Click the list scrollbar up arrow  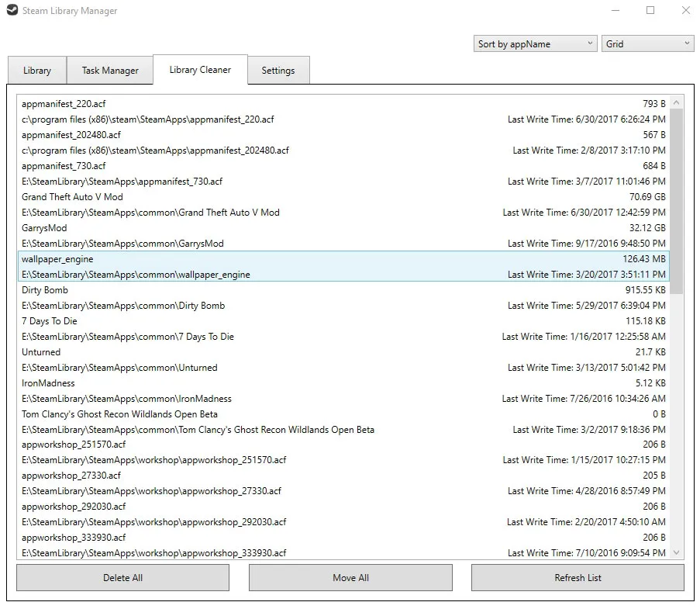(x=676, y=102)
